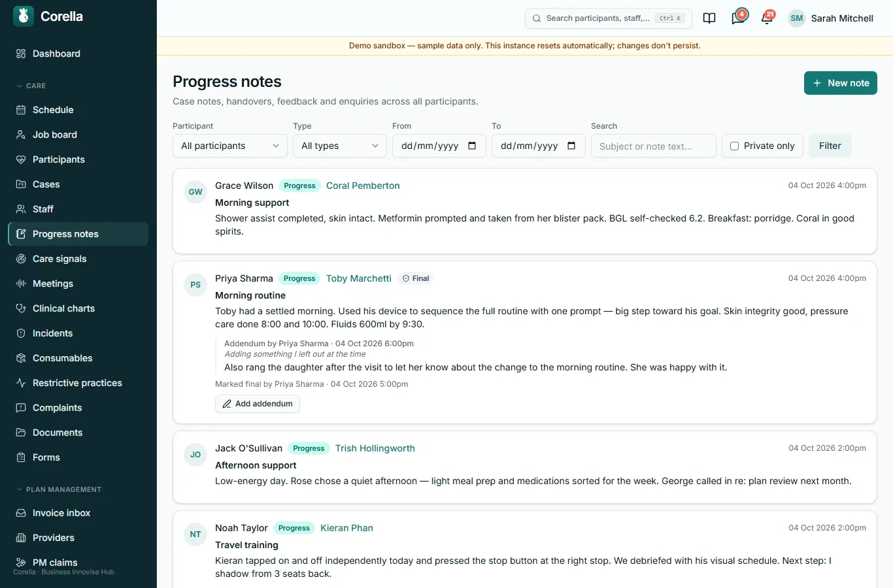The image size is (893, 588).
Task: Click the GW avatar on Grace Wilson's note
Action: click(195, 192)
